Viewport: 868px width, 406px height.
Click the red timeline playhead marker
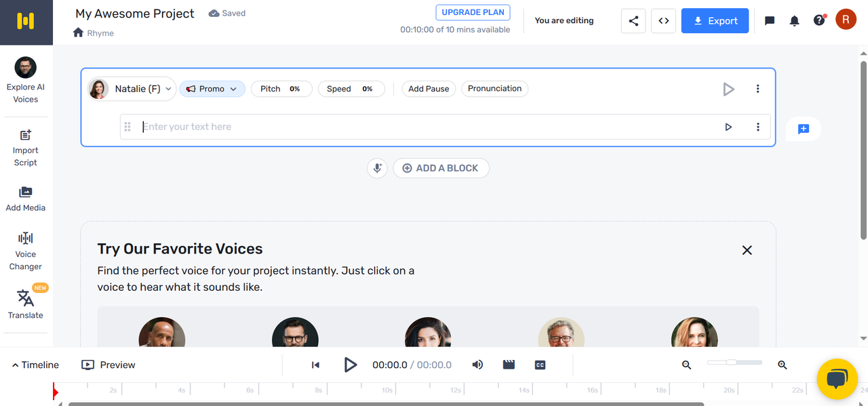pos(56,391)
